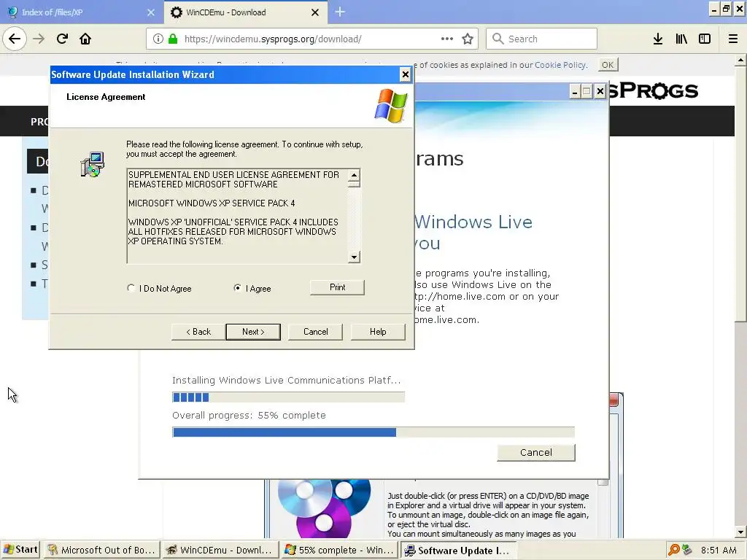Image resolution: width=747 pixels, height=560 pixels.
Task: Close the WinCDEmu - Download tab
Action: pyautogui.click(x=315, y=12)
